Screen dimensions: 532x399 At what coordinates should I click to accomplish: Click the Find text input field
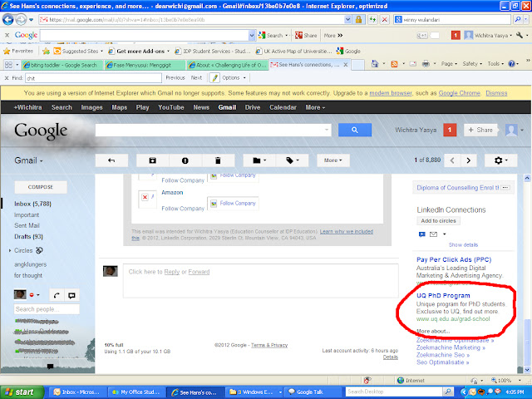[x=93, y=78]
